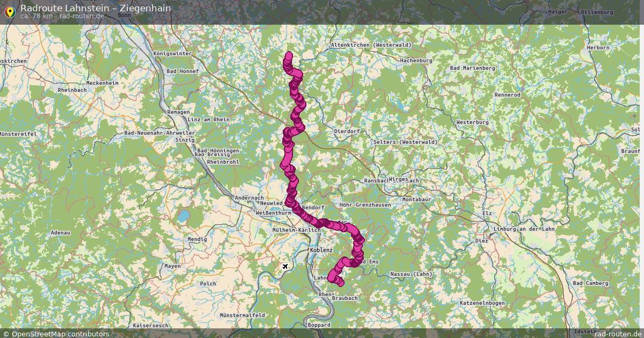The image size is (644, 338).
Task: Select the route start marker near Lahnstein
Action: tap(340, 282)
